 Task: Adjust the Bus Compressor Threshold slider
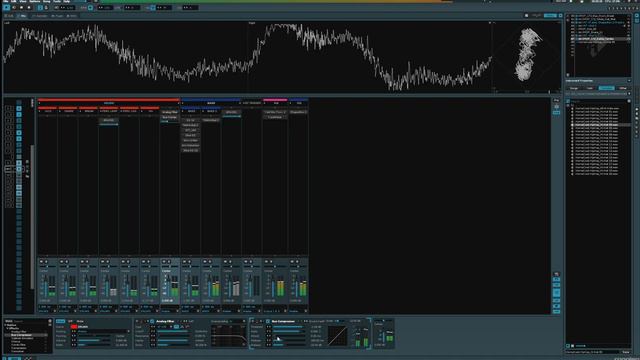[290, 327]
